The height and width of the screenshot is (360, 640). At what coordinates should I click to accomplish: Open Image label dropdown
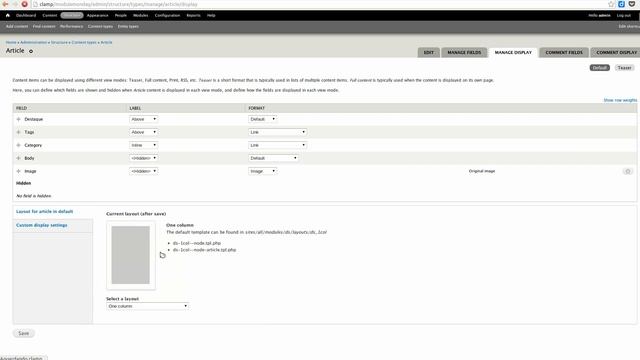(143, 171)
